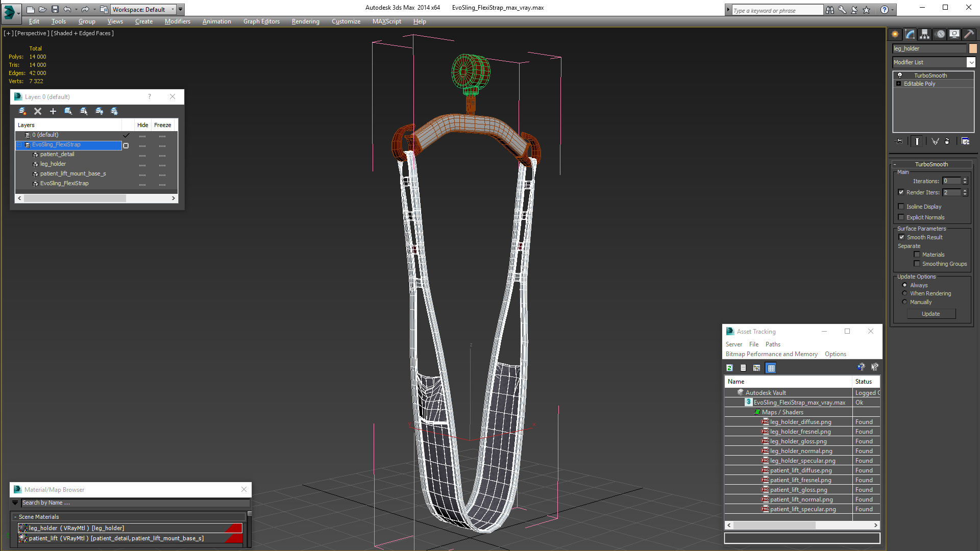The height and width of the screenshot is (551, 980).
Task: Click Add Selected Objects plus icon
Action: pyautogui.click(x=53, y=111)
